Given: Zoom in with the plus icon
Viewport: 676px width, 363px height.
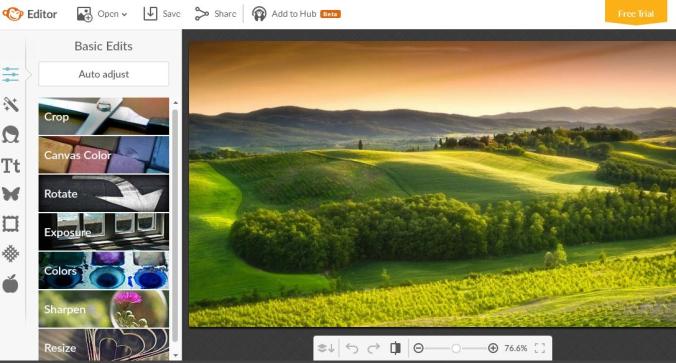Looking at the screenshot, I should click(x=493, y=348).
